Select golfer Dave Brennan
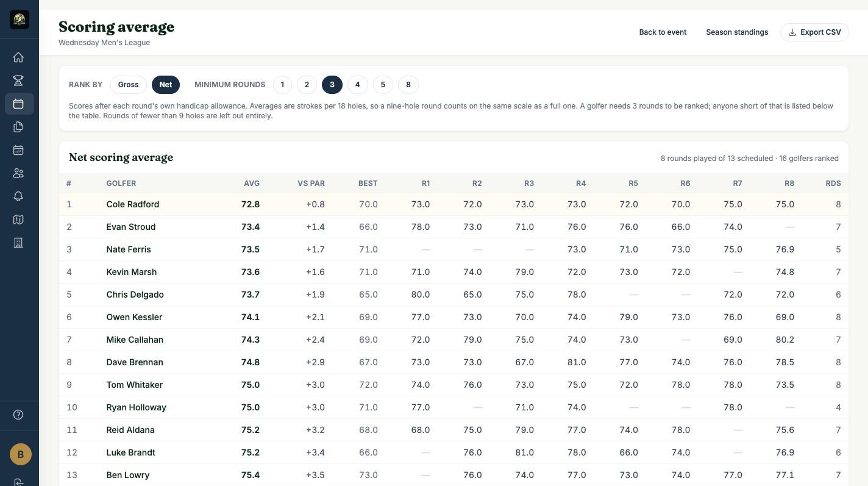This screenshot has height=486, width=868. coord(134,362)
